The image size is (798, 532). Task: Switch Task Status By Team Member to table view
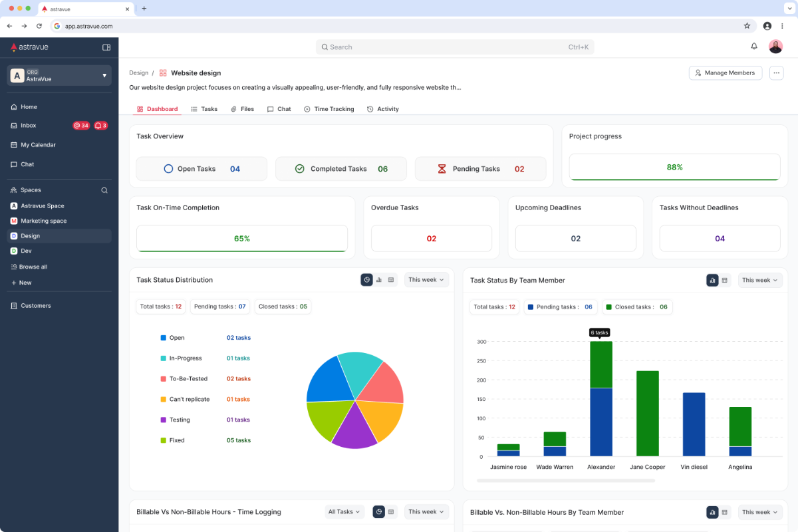click(725, 281)
